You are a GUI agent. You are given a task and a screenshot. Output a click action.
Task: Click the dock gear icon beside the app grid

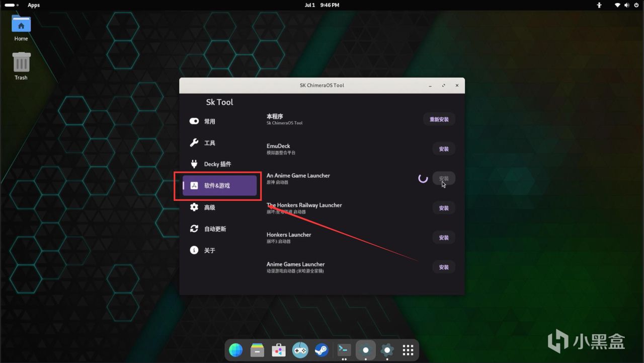point(387,350)
